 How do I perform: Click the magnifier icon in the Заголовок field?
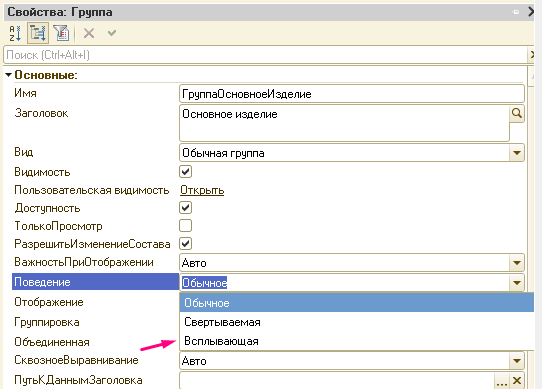[x=516, y=113]
